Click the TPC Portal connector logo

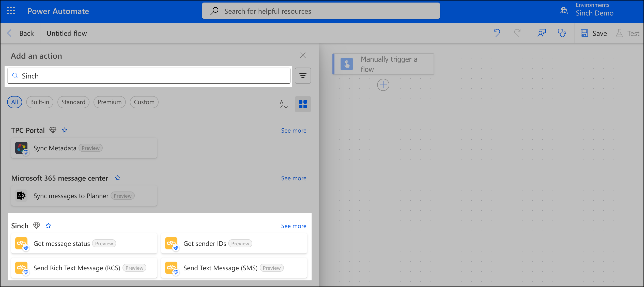tap(21, 148)
